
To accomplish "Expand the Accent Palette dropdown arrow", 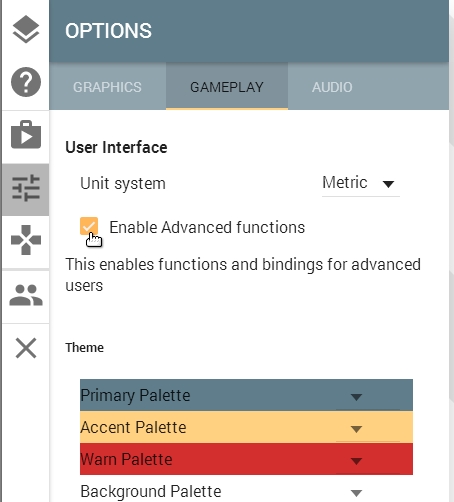I will pos(356,429).
